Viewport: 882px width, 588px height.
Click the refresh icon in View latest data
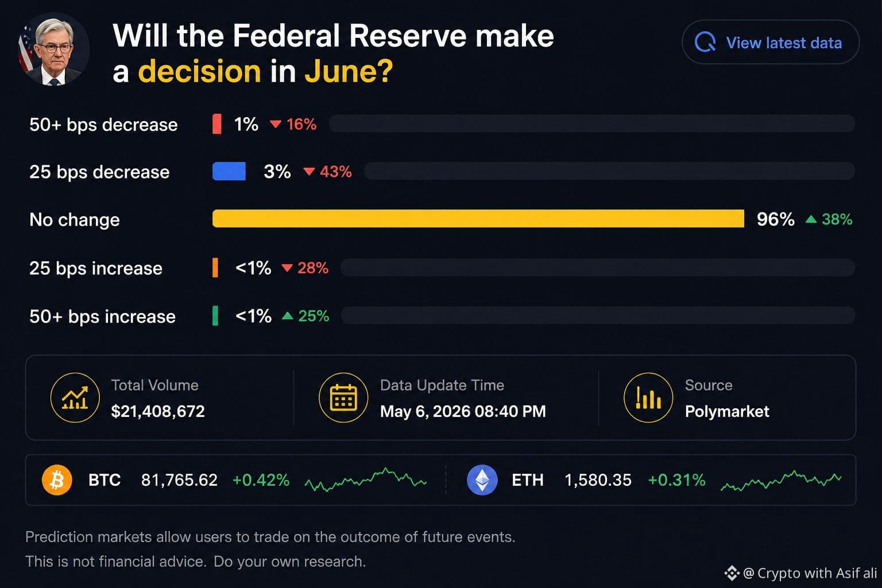click(x=705, y=42)
